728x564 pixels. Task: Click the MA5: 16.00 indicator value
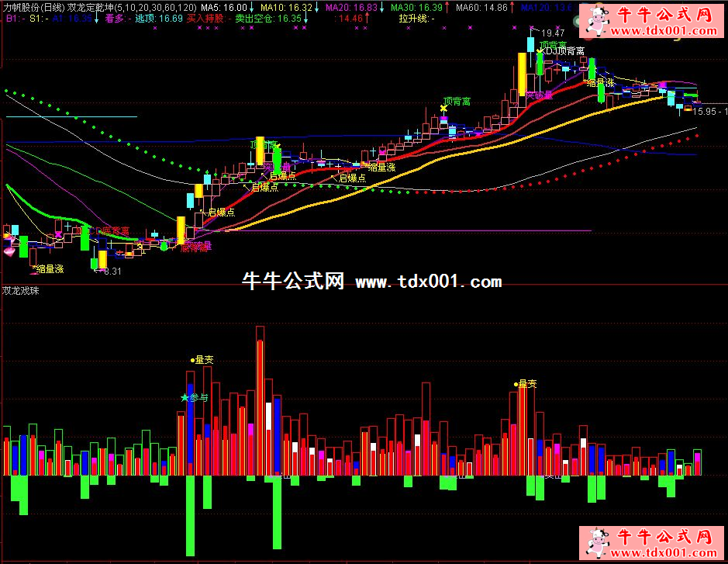pos(224,7)
